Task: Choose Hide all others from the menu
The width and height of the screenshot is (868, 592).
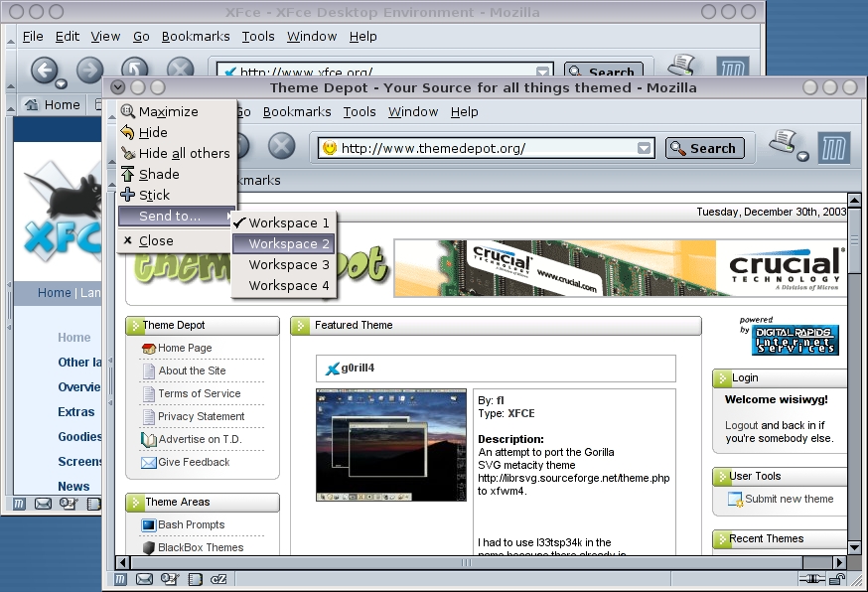Action: [x=184, y=153]
